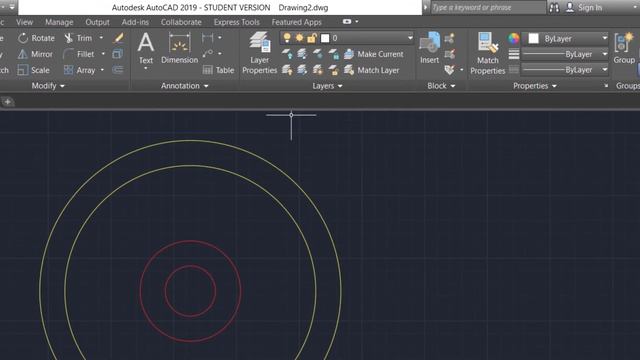
Task: Click the Group tool
Action: [624, 48]
